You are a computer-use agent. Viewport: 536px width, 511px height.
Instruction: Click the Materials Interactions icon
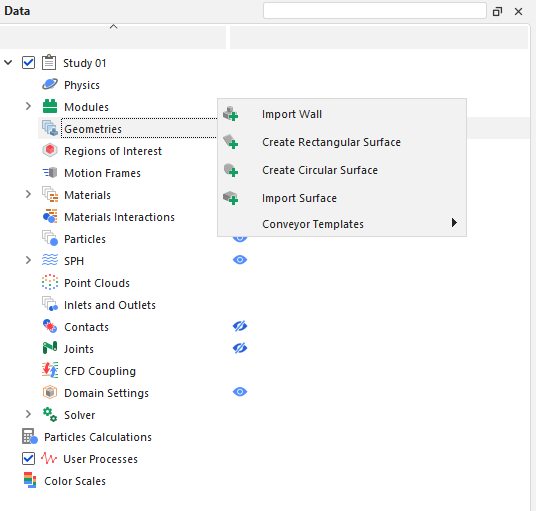tap(50, 216)
